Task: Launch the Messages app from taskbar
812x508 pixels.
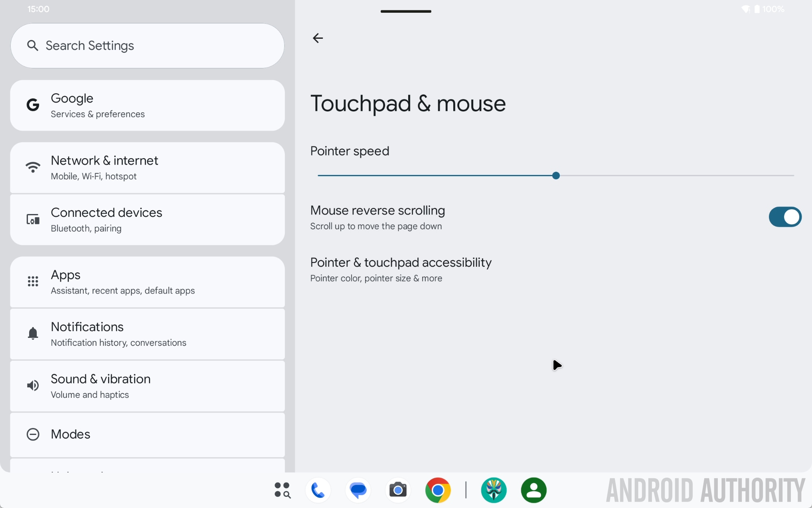Action: tap(358, 490)
